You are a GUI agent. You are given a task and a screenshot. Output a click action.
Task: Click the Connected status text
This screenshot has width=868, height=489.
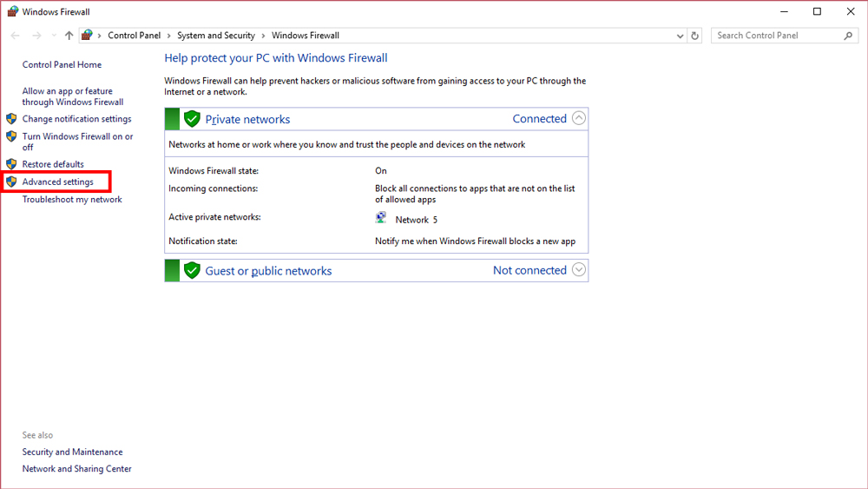(x=539, y=118)
